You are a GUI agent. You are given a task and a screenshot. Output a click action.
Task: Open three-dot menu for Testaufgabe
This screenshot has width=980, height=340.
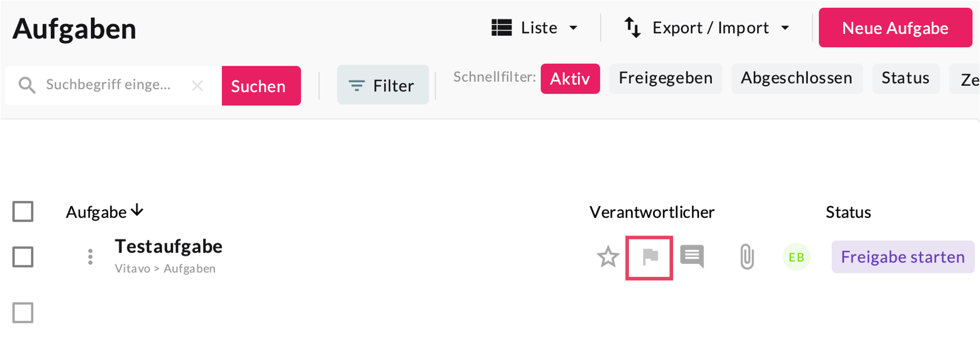pyautogui.click(x=90, y=257)
